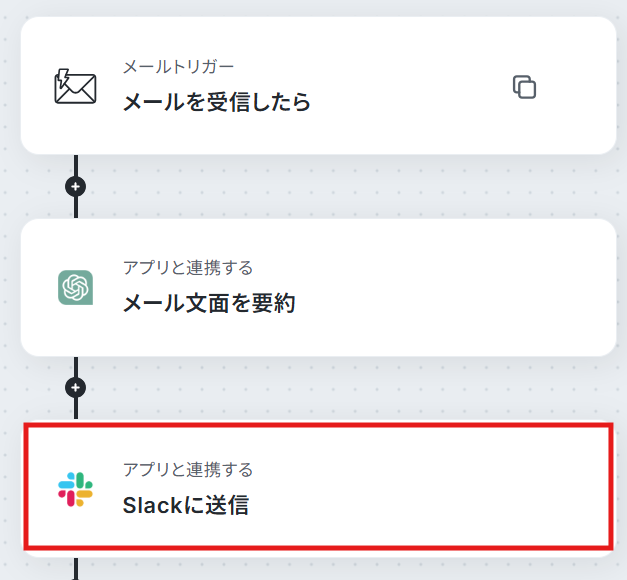Open the メール文面を要約 step title
627x580 pixels.
click(209, 303)
